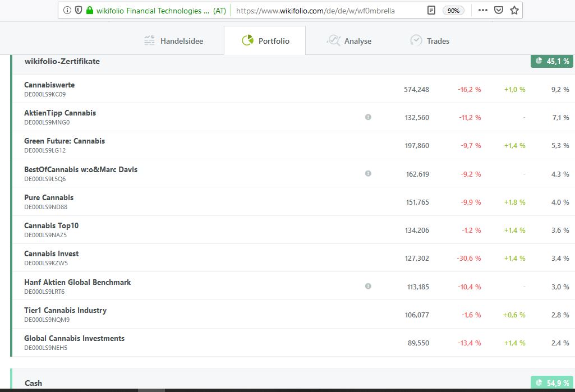Viewport: 575px width, 392px height.
Task: Select the Tier1 Cannabis Industry entry
Action: click(x=65, y=311)
